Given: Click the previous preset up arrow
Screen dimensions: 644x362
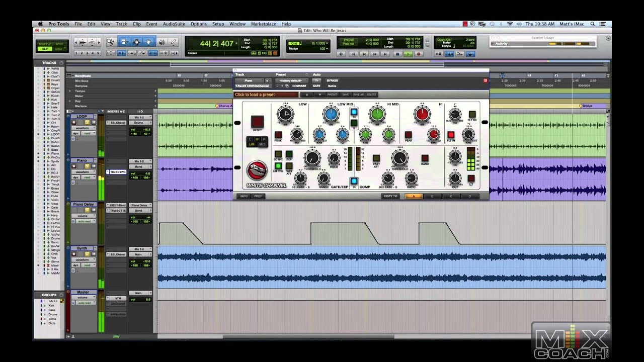Looking at the screenshot, I should coord(306,95).
